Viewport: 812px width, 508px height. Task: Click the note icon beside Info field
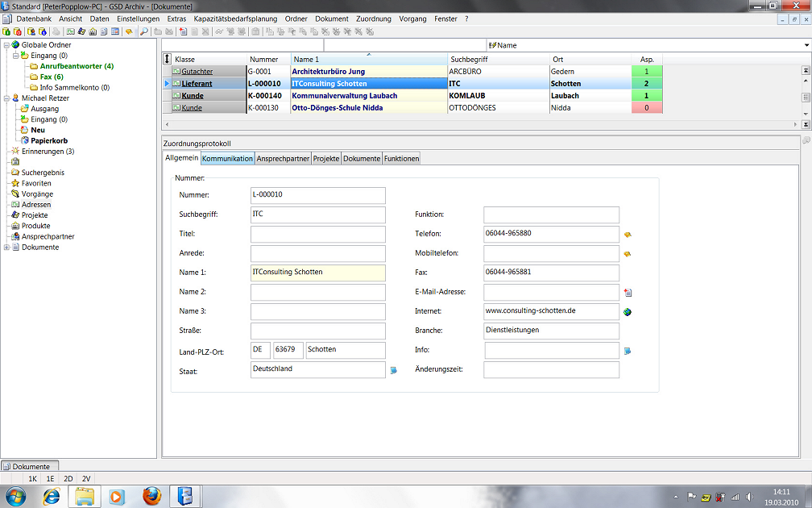pos(628,351)
